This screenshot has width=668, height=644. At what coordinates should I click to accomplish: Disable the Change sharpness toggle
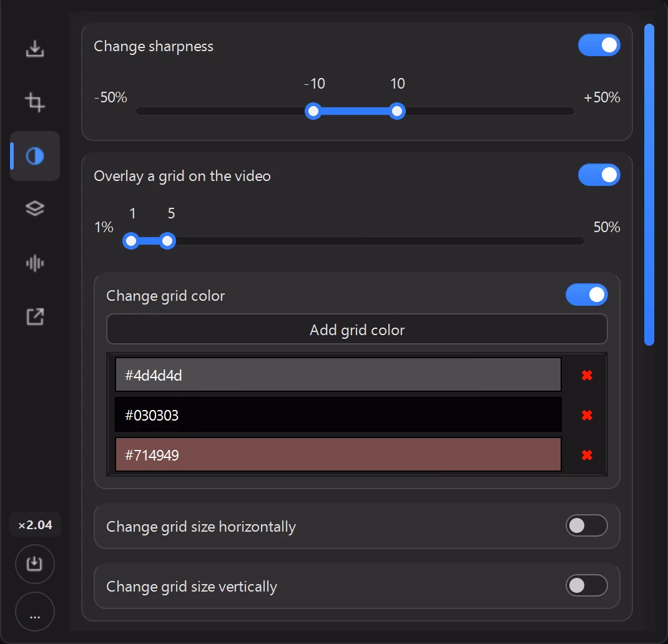pos(599,45)
